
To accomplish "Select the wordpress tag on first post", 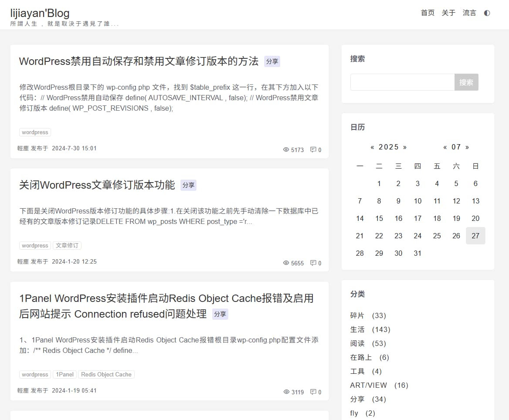I will click(35, 132).
